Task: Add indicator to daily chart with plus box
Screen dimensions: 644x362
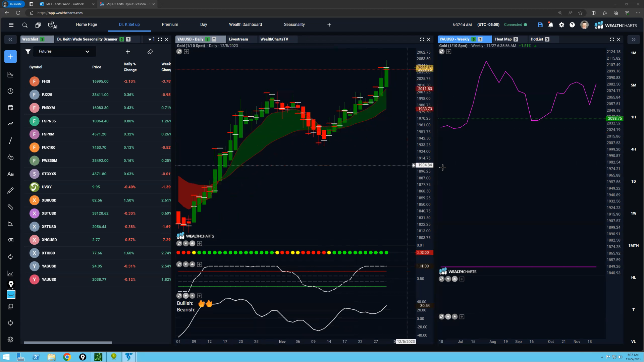Action: tap(186, 52)
